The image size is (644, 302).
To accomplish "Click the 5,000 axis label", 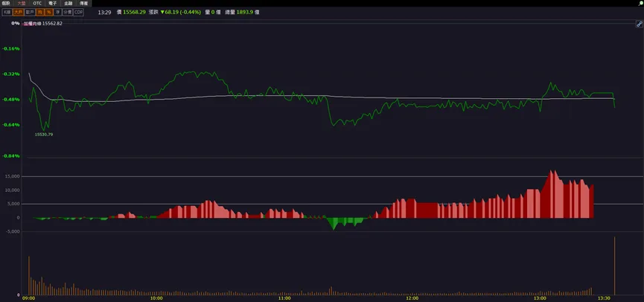I will 14,204.
